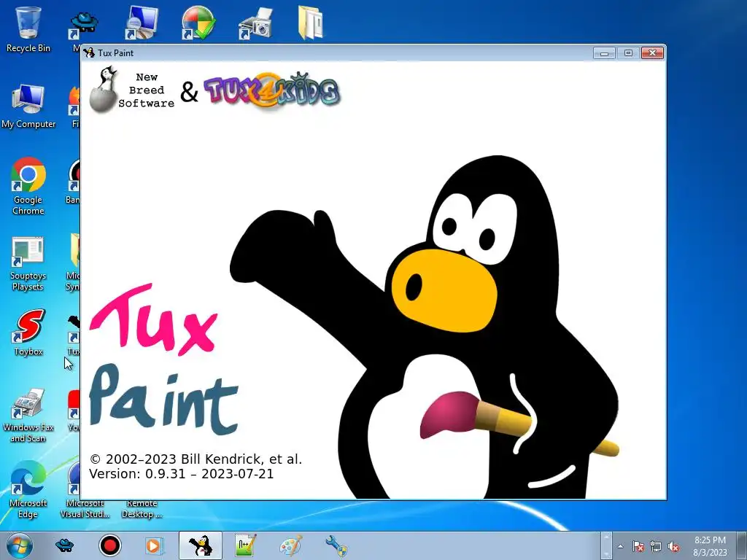
Task: Click the Show Desktop strip at the end of the taskbar
Action: click(x=742, y=545)
